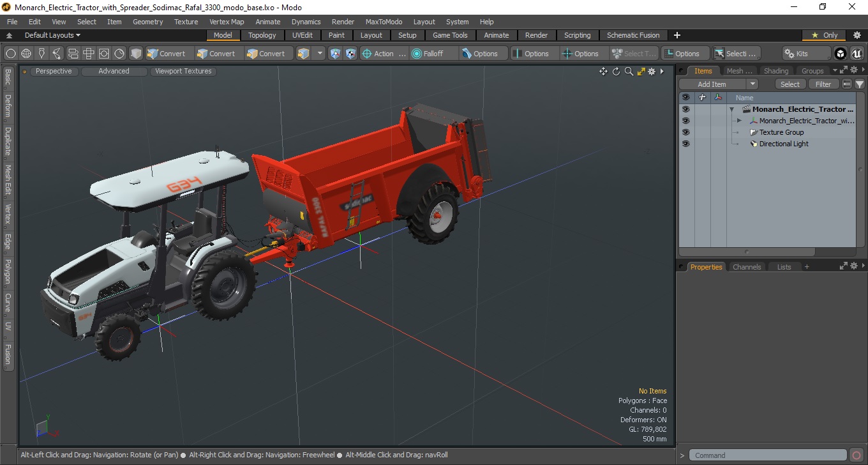Open the layout settings gear top right
The height and width of the screenshot is (465, 868).
tap(857, 35)
